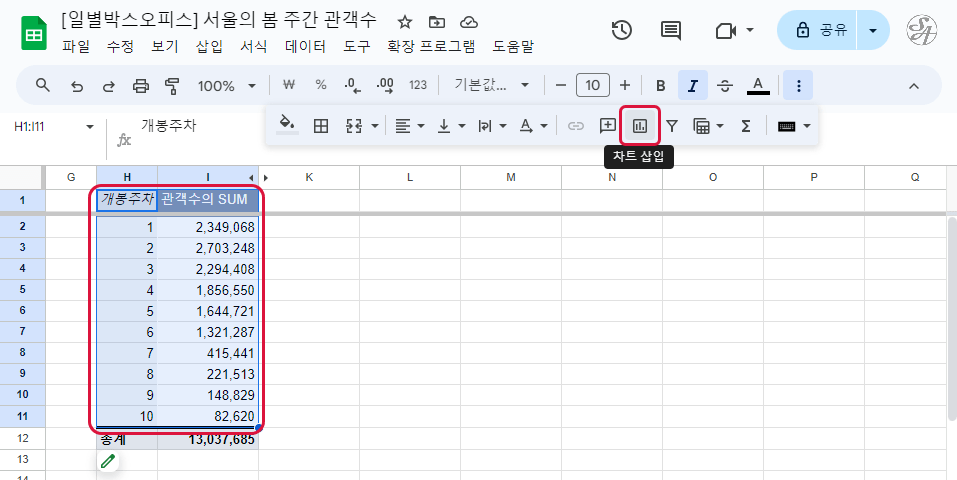This screenshot has width=957, height=480.
Task: Click the Insert chart icon
Action: [x=640, y=126]
